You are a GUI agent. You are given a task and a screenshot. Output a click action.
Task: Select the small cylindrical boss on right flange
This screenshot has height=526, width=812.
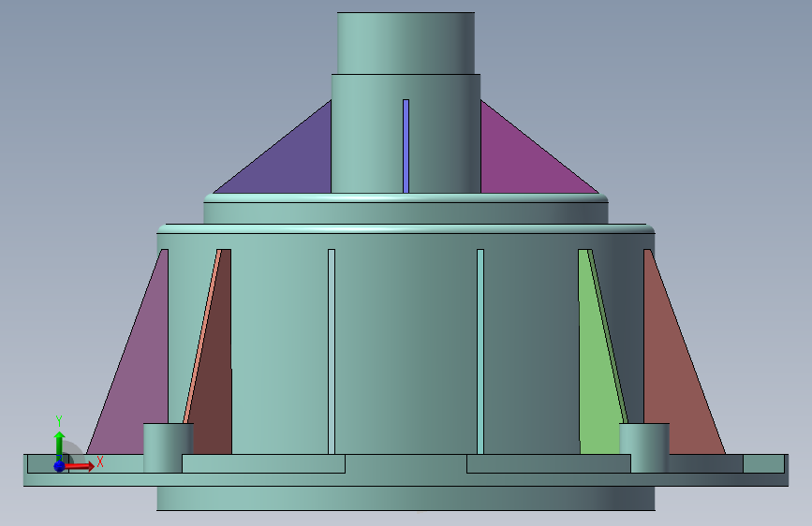pyautogui.click(x=644, y=447)
